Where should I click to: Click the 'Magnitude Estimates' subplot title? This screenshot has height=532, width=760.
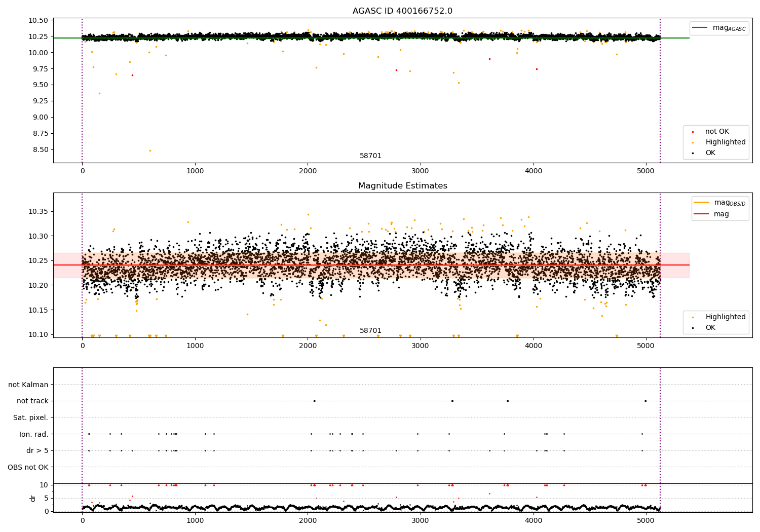click(402, 186)
